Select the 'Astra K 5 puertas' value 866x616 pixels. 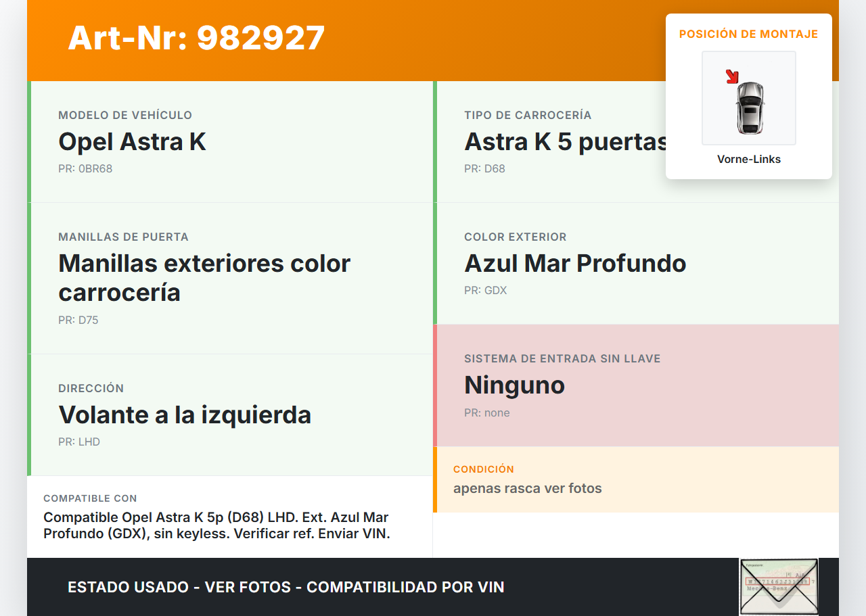pyautogui.click(x=566, y=142)
